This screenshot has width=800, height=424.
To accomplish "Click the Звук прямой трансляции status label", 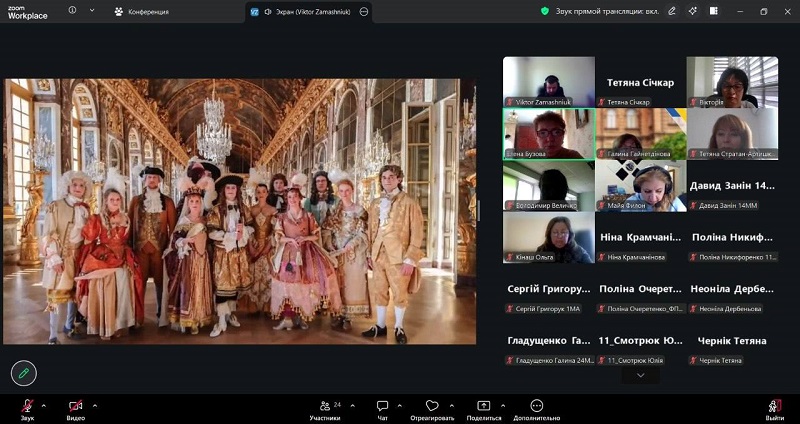I will [605, 11].
